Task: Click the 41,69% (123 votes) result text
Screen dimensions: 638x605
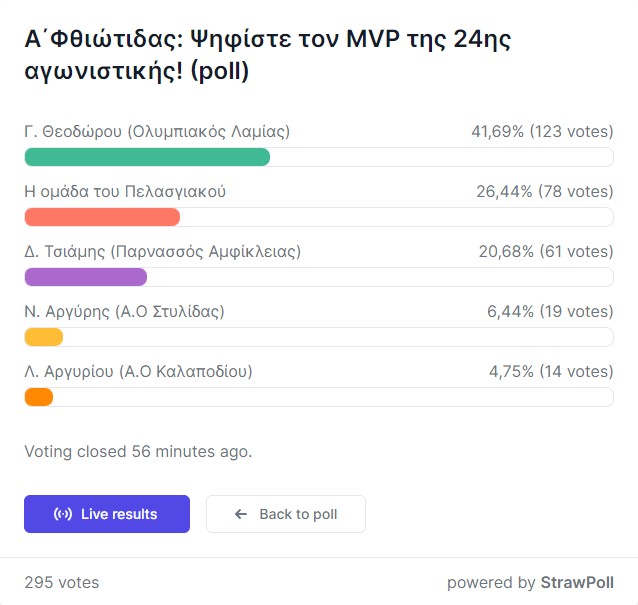Action: (x=542, y=132)
